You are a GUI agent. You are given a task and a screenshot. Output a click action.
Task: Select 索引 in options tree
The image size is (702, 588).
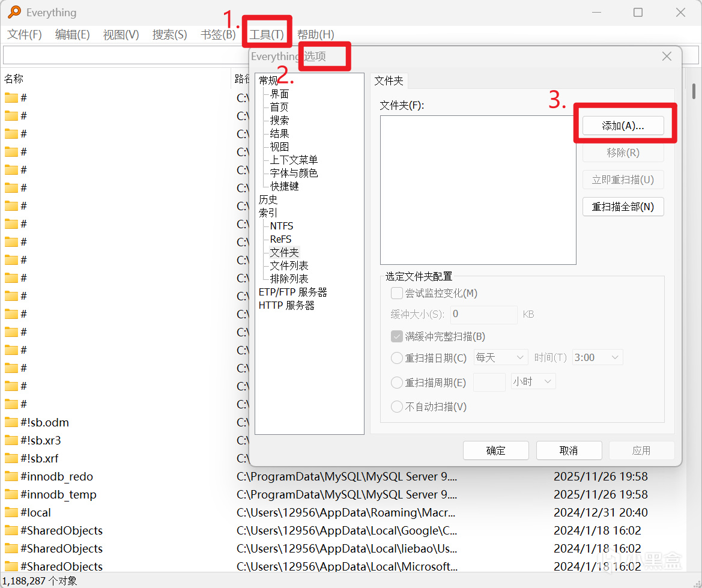click(268, 213)
